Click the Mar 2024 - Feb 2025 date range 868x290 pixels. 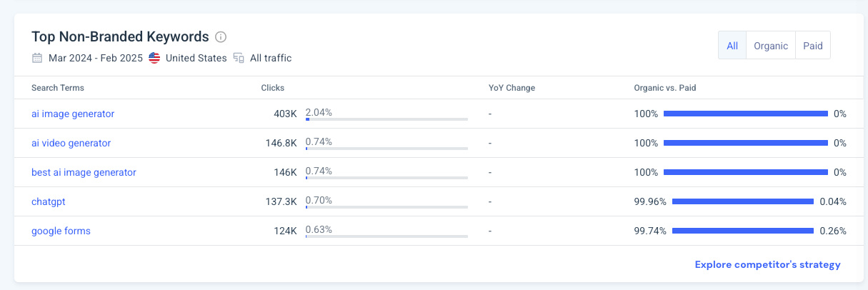[96, 58]
